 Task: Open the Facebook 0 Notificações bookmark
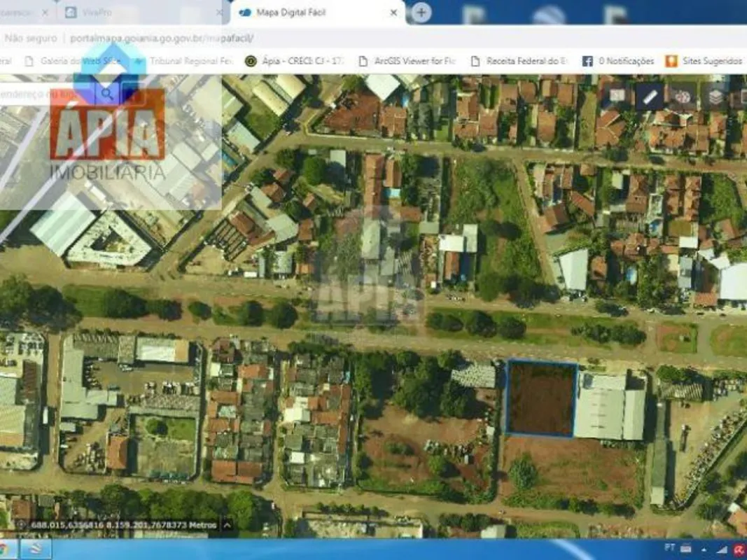(x=618, y=61)
